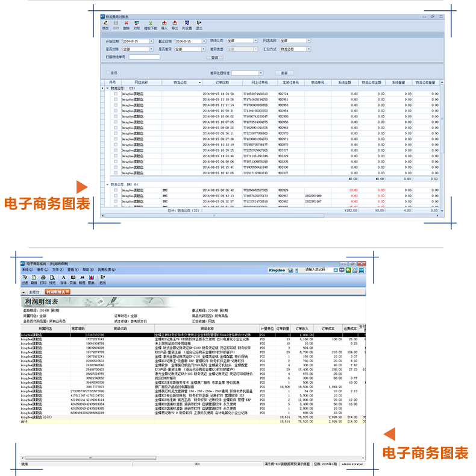
Task: Click the 导出 (Export) toolbar icon
Action: [175, 25]
